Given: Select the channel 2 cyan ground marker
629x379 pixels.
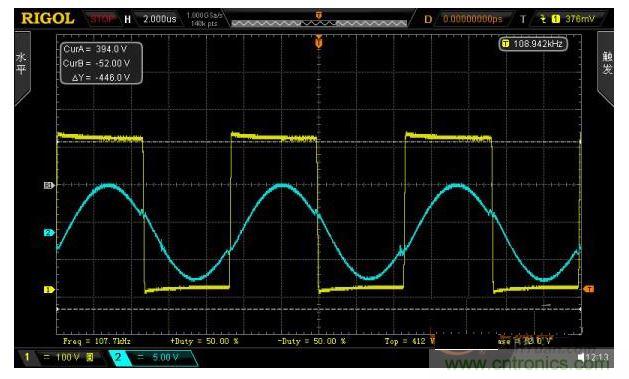Looking at the screenshot, I should coord(49,233).
